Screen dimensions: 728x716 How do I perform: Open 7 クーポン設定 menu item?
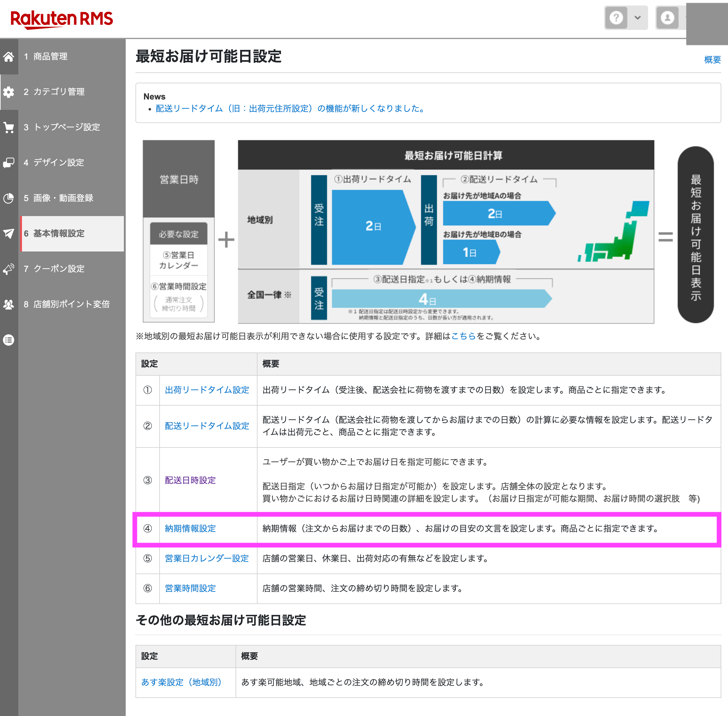(71, 269)
